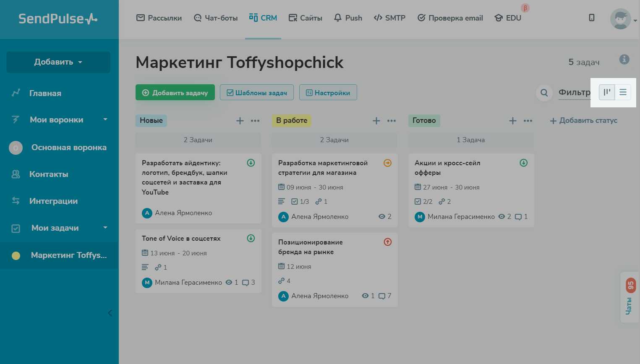
Task: Open В работе column options menu
Action: (x=392, y=121)
